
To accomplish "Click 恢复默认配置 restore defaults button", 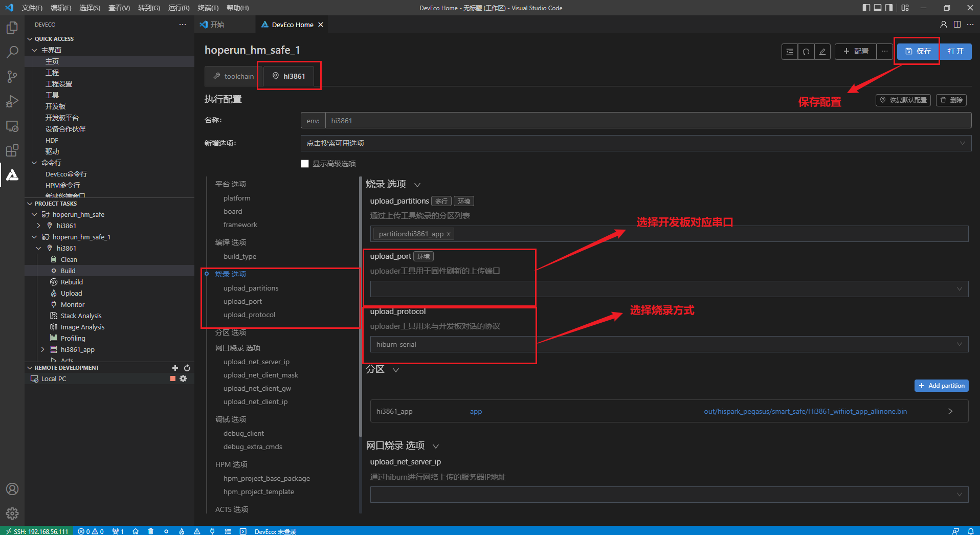I will [x=903, y=100].
